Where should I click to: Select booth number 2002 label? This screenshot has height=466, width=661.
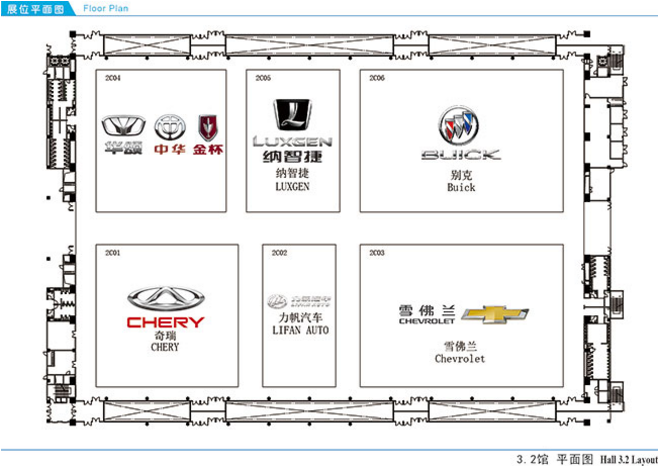tap(279, 253)
